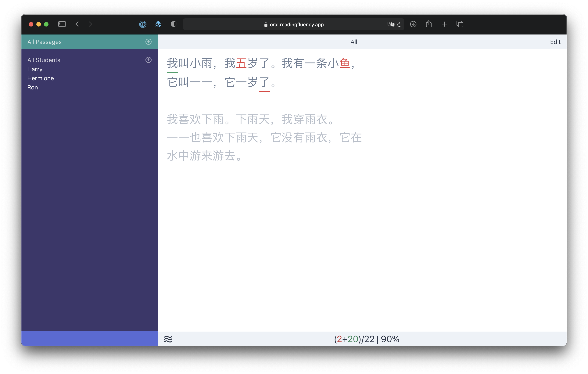This screenshot has width=588, height=374.
Task: Click the add student plus icon
Action: tap(148, 60)
